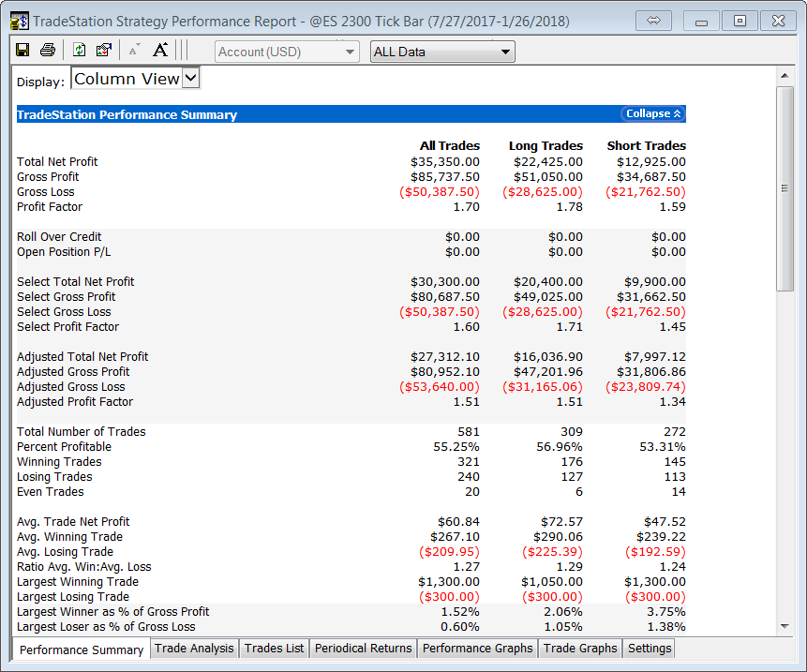Increase font size with large A icon
This screenshot has height=672, width=807.
click(x=160, y=51)
